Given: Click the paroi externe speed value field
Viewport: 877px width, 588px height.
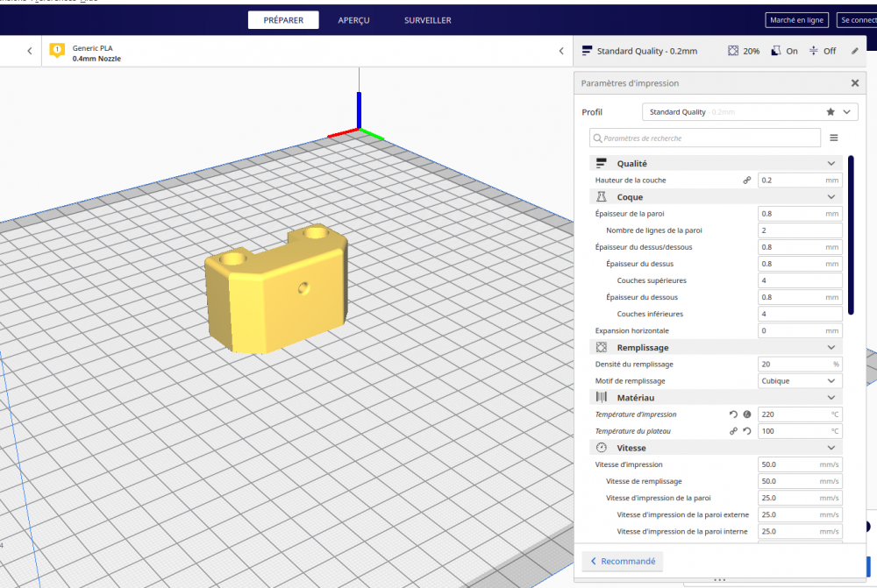Looking at the screenshot, I should [x=800, y=514].
